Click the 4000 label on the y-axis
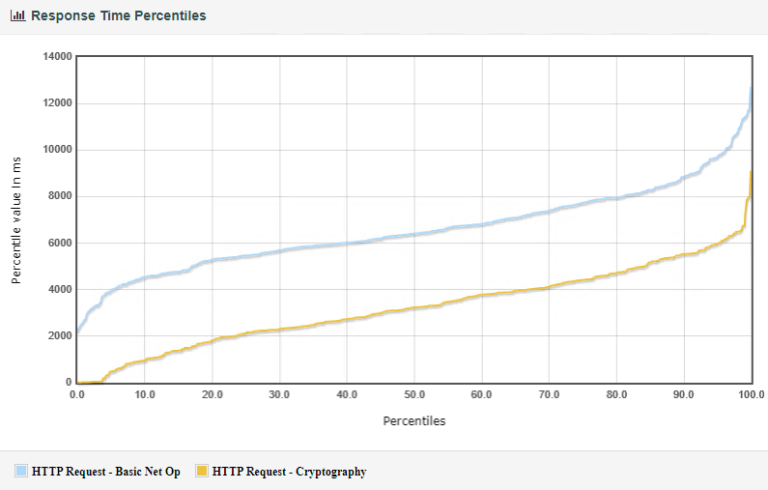 coord(60,289)
